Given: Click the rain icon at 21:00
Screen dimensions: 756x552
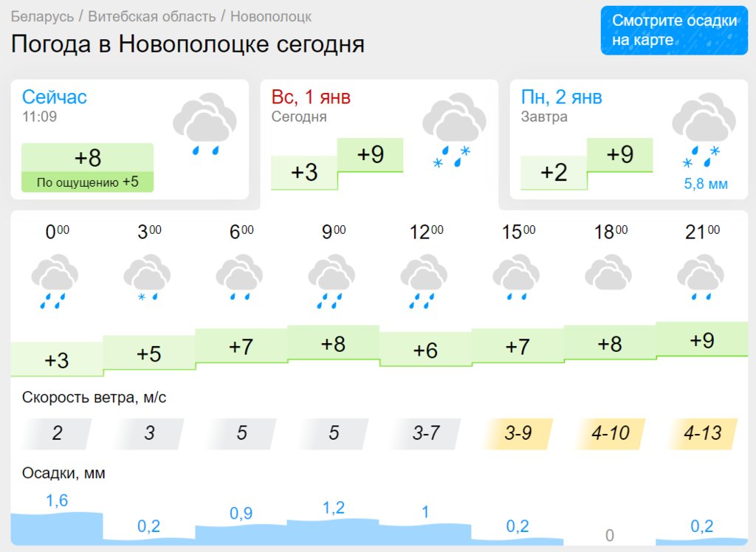Looking at the screenshot, I should coord(701,278).
